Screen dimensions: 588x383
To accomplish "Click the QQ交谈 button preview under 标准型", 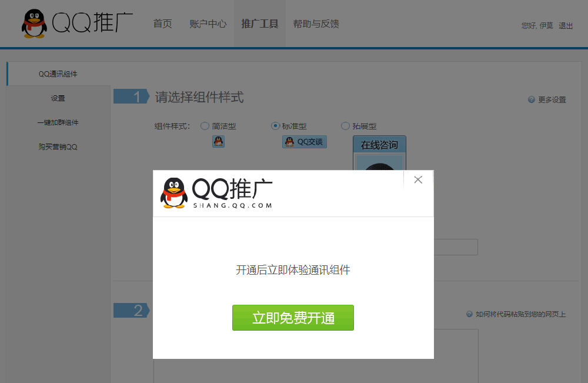I will coord(304,141).
